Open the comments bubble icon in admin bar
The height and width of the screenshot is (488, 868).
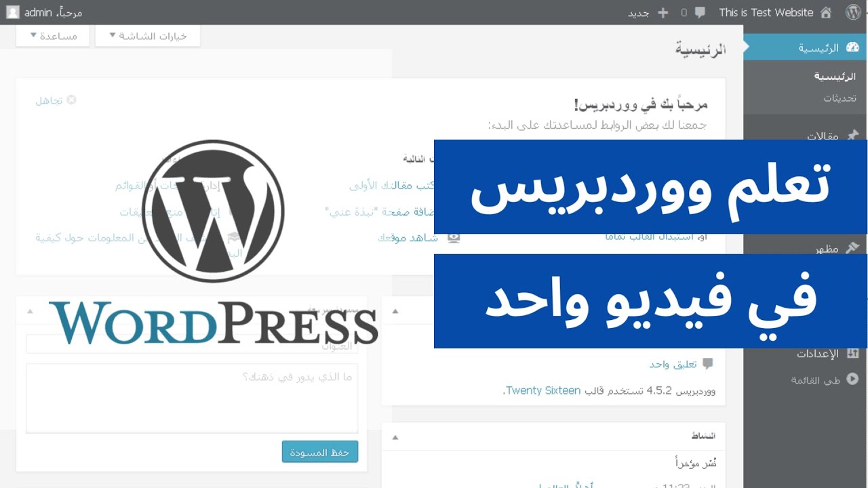point(700,12)
